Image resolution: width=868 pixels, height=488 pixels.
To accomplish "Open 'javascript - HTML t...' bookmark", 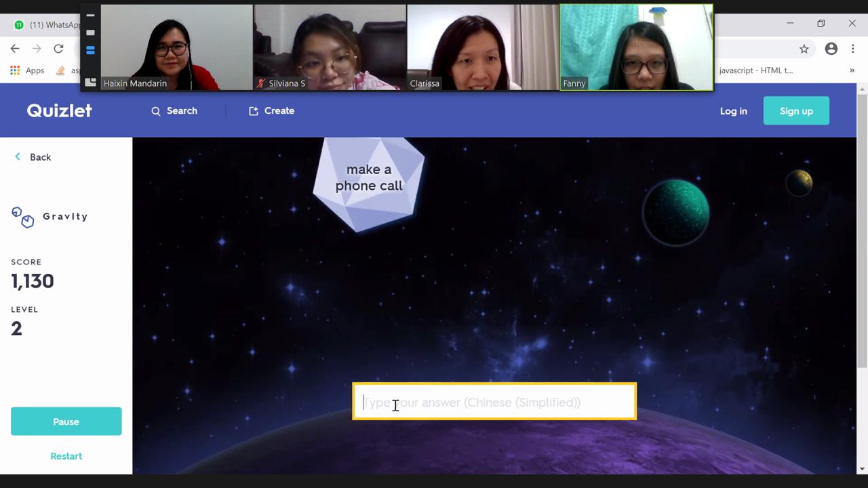I will click(x=755, y=70).
